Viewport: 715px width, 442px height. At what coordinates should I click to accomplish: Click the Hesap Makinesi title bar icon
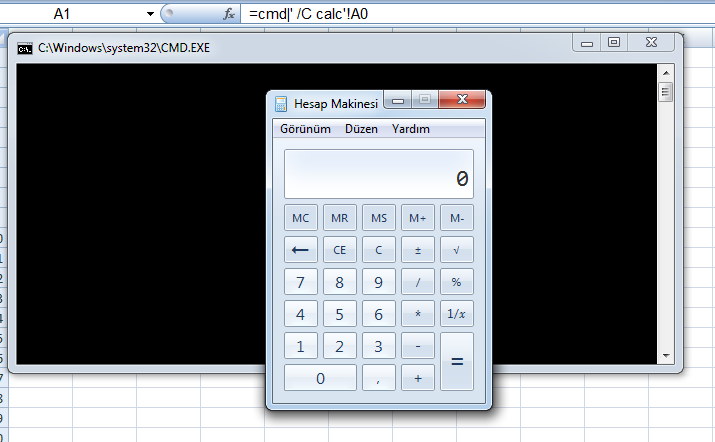(281, 104)
